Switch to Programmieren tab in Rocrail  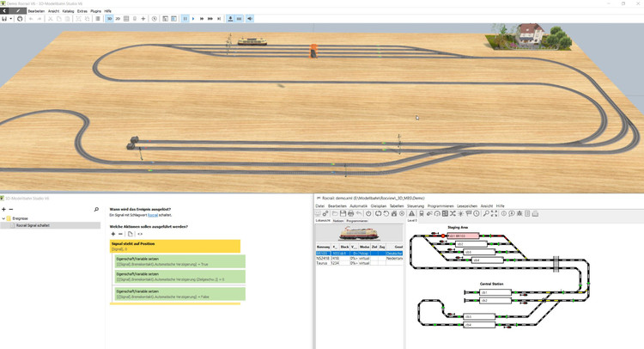tap(357, 221)
